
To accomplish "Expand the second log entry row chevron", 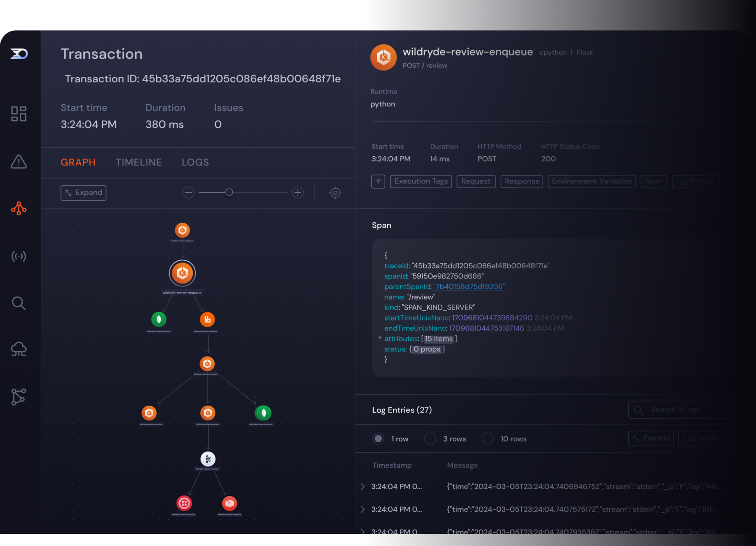I will [363, 509].
